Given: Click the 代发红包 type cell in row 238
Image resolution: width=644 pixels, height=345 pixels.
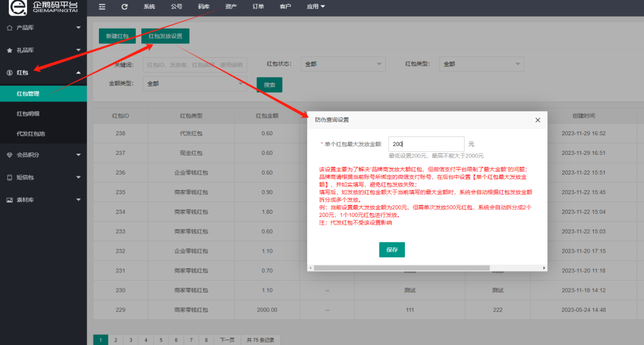Looking at the screenshot, I should point(191,133).
